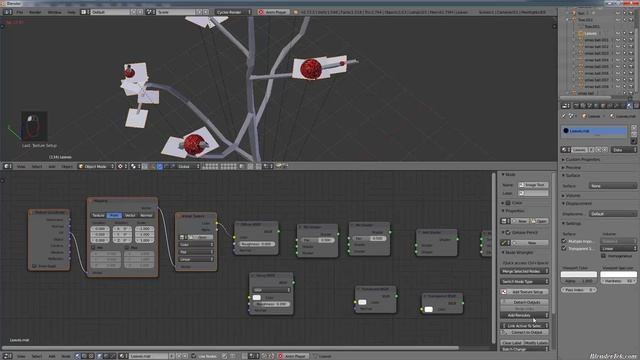Screen dimensions: 640x360
Task: Click the remove material slot minus icon
Action: click(x=634, y=134)
